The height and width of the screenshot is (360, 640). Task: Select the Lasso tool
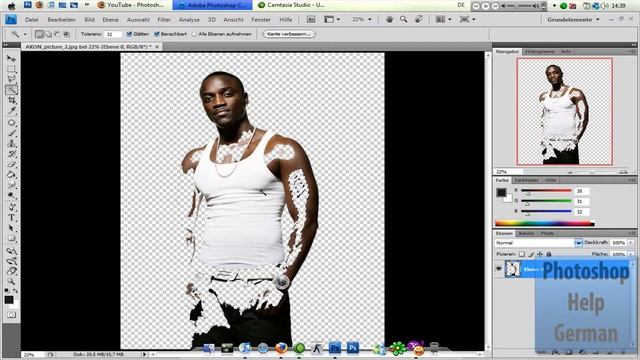pyautogui.click(x=11, y=79)
